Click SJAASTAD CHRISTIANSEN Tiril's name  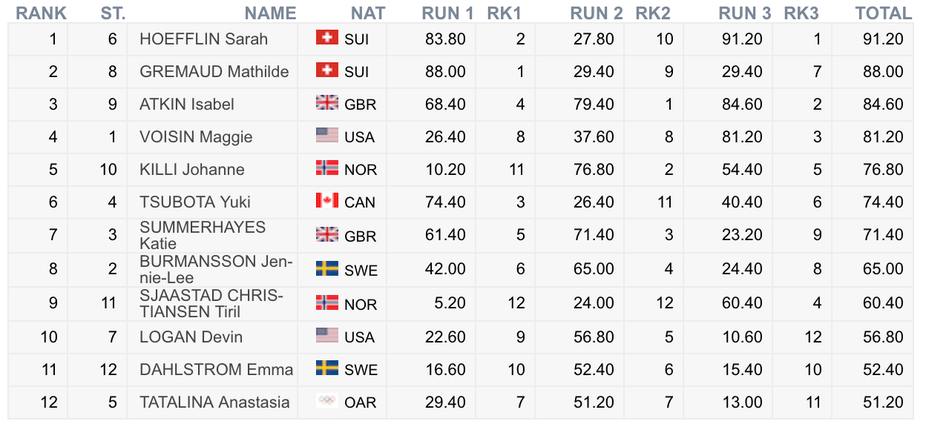(211, 304)
